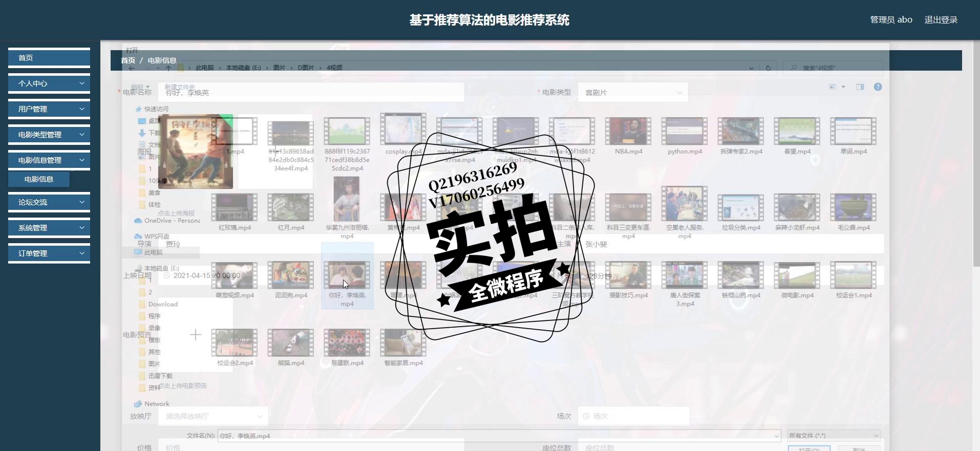Viewport: 980px width, 451px height.
Task: Click the uploaded movie poster thumbnail
Action: pyautogui.click(x=196, y=152)
